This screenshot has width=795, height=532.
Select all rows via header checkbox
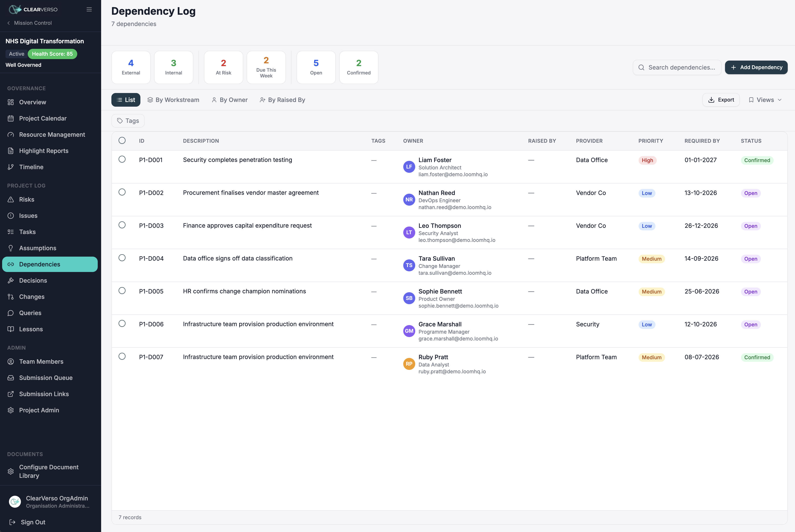click(x=122, y=140)
